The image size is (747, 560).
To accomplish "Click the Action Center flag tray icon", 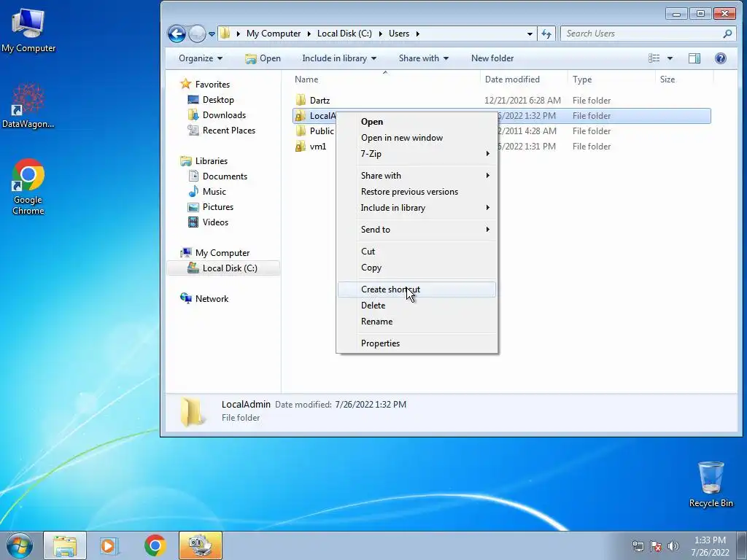I will tap(656, 546).
